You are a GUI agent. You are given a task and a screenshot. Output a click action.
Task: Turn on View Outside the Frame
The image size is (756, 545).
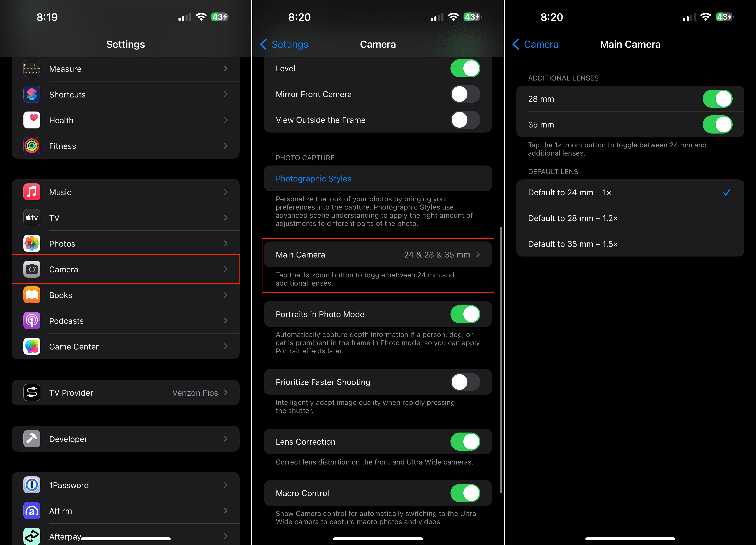pos(465,120)
